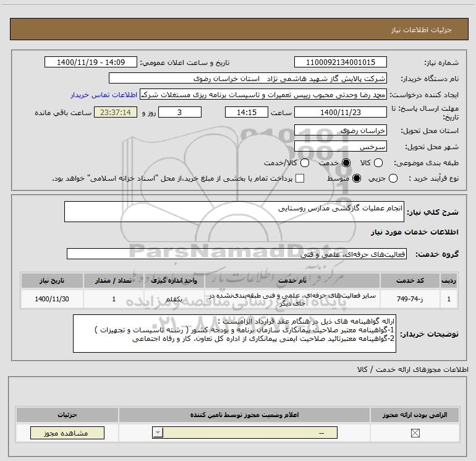Click the نام خدمت column header

[x=292, y=280]
